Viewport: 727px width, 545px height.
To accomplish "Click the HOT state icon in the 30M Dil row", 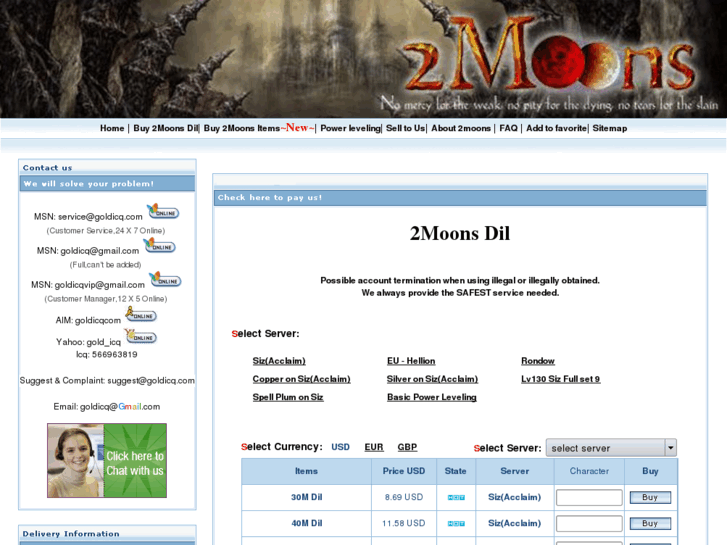I will coord(456,498).
